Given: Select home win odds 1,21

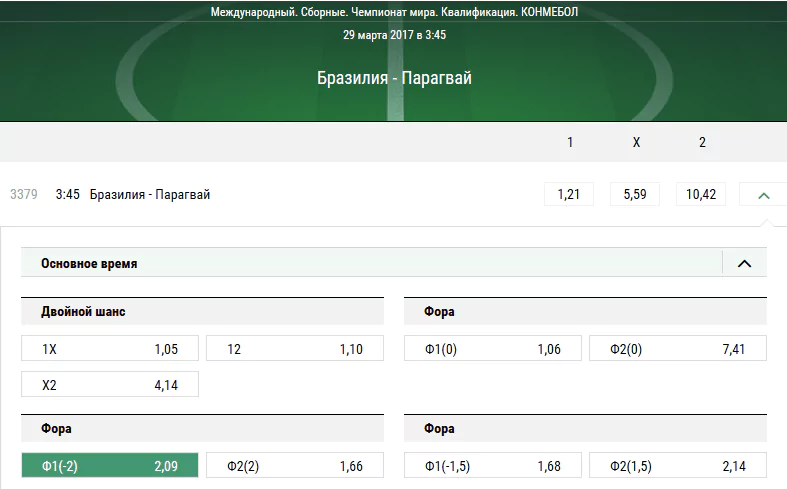Looking at the screenshot, I should click(569, 194).
